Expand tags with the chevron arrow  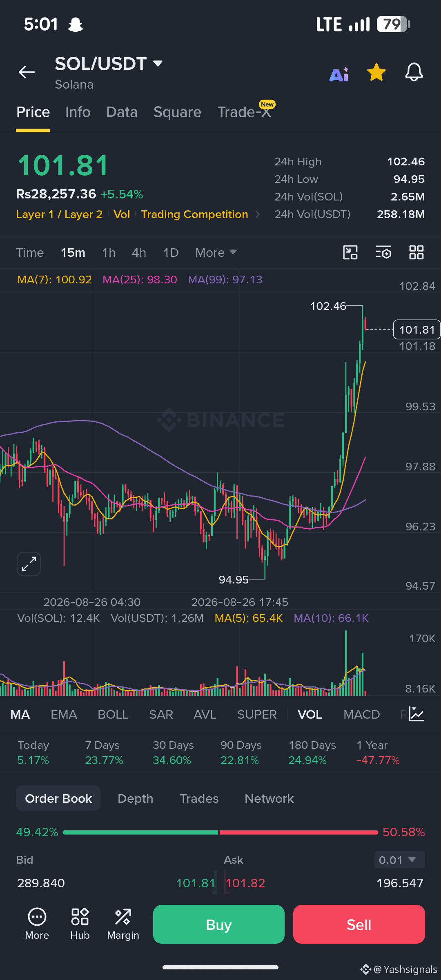tap(257, 214)
